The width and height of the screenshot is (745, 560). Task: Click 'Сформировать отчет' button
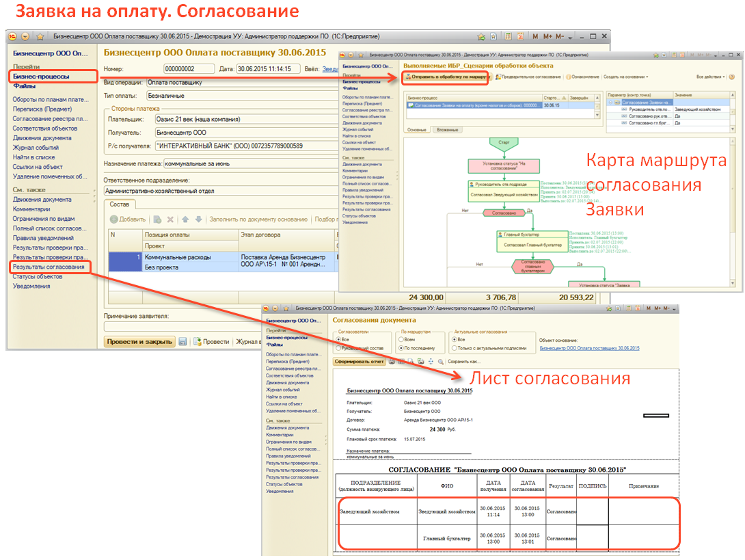(359, 360)
